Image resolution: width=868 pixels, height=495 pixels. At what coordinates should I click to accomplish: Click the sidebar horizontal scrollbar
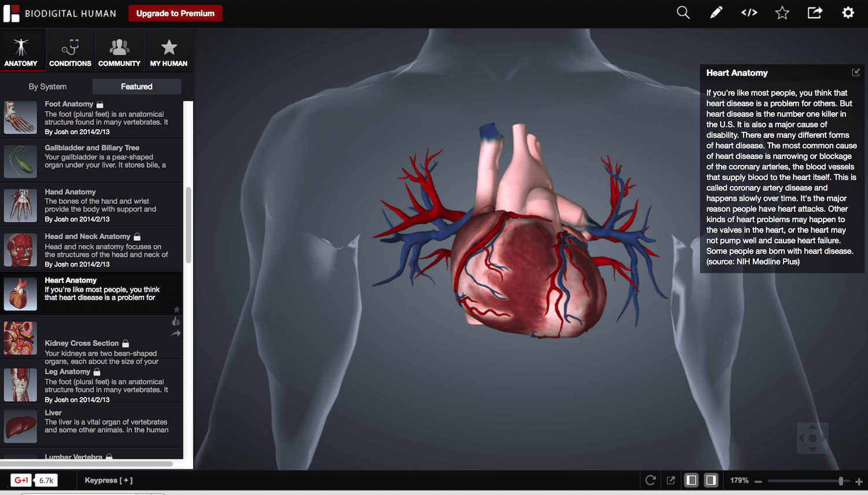tap(87, 464)
